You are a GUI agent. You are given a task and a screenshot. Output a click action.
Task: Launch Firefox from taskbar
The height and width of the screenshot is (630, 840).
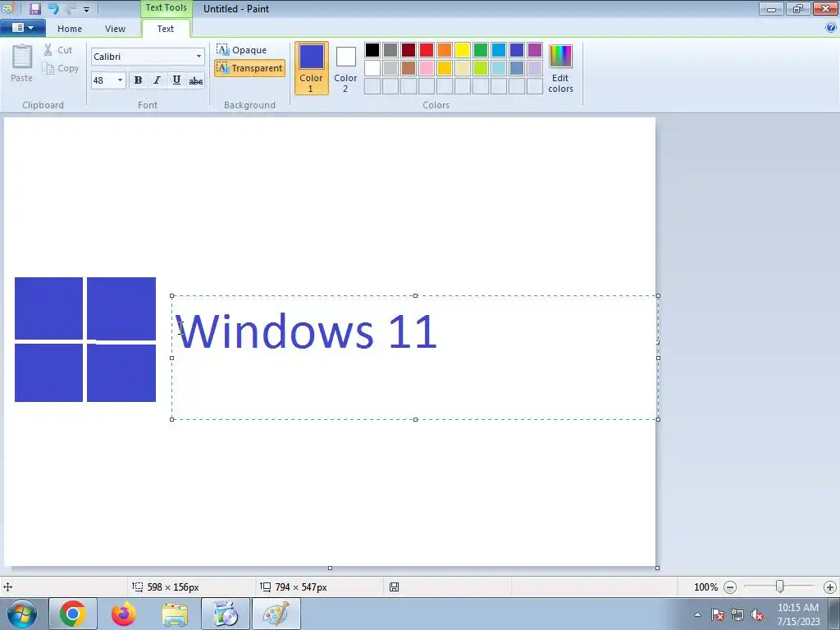pyautogui.click(x=124, y=614)
